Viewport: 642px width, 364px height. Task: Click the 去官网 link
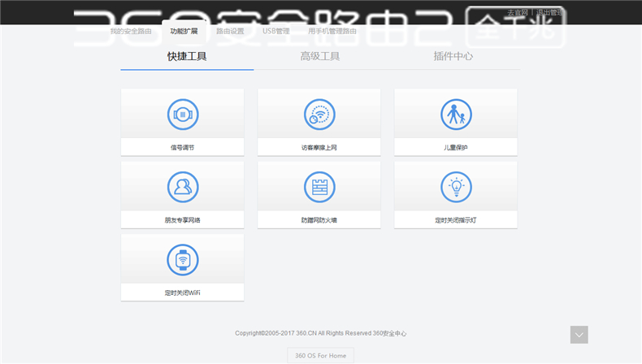(x=518, y=13)
